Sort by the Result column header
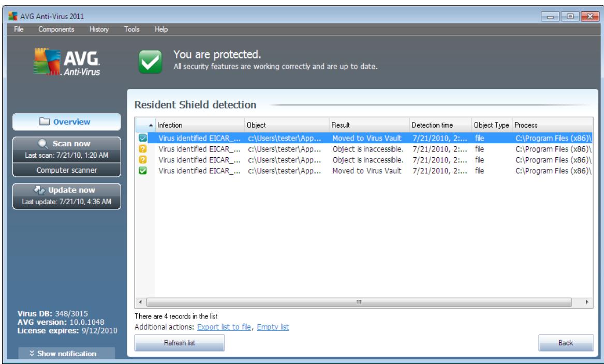 tap(369, 125)
